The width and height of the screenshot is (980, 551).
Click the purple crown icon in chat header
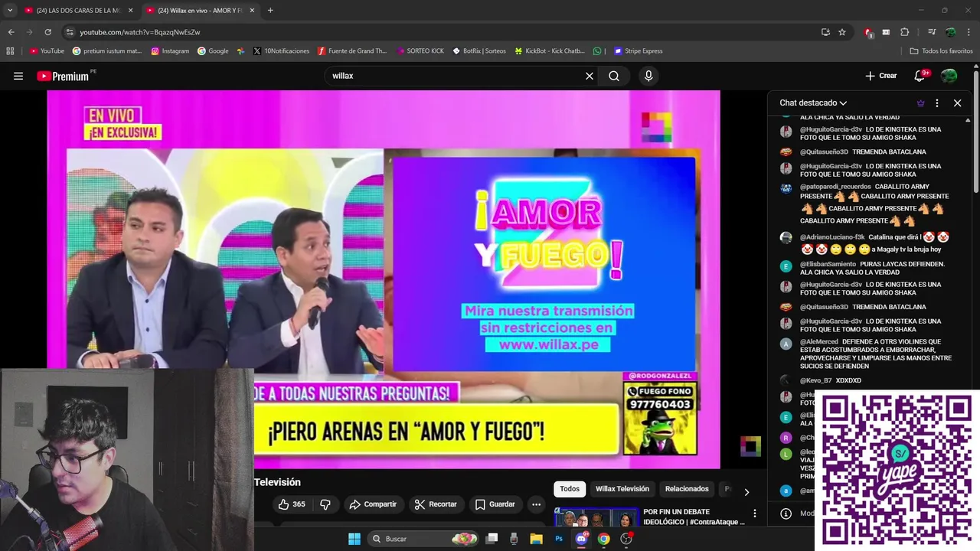920,103
